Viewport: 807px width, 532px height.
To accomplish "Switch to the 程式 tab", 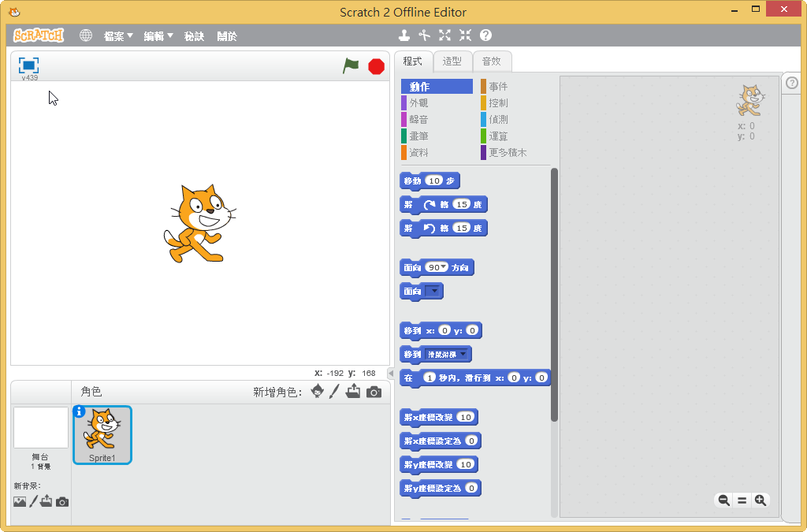I will click(x=413, y=61).
